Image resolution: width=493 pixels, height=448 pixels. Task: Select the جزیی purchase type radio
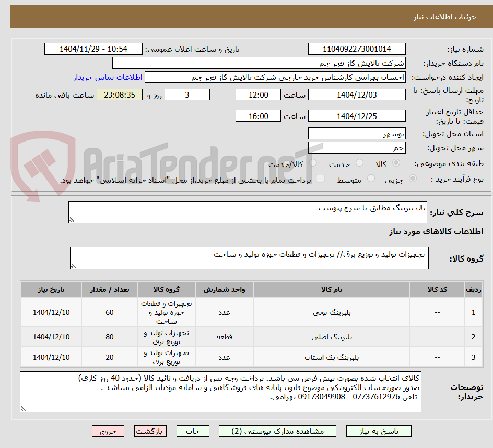[413, 179]
